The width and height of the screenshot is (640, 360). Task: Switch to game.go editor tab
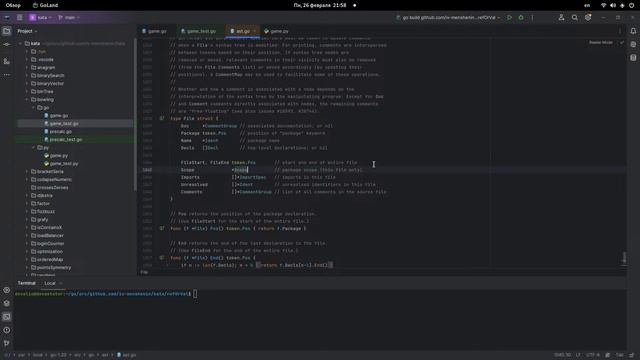[x=154, y=31]
